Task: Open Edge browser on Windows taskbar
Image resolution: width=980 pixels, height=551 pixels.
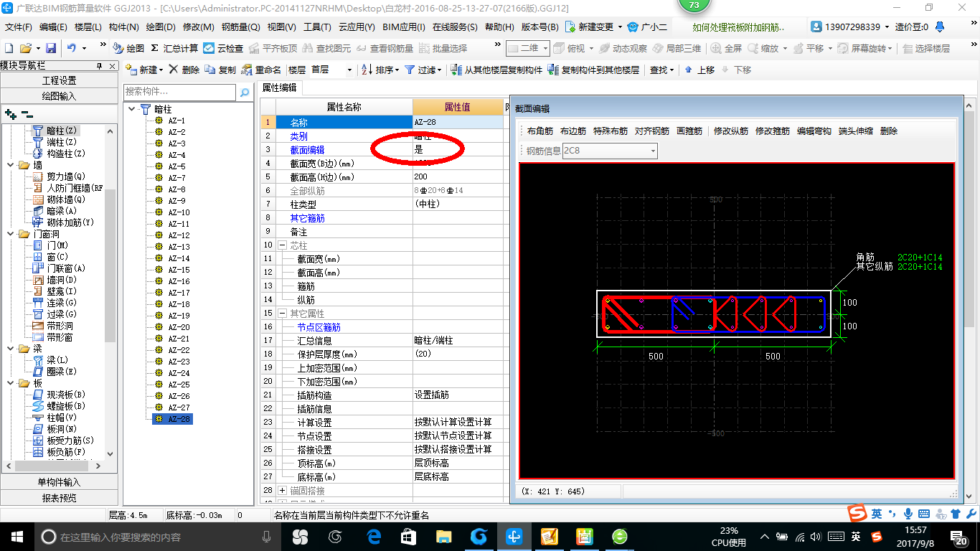Action: point(374,537)
